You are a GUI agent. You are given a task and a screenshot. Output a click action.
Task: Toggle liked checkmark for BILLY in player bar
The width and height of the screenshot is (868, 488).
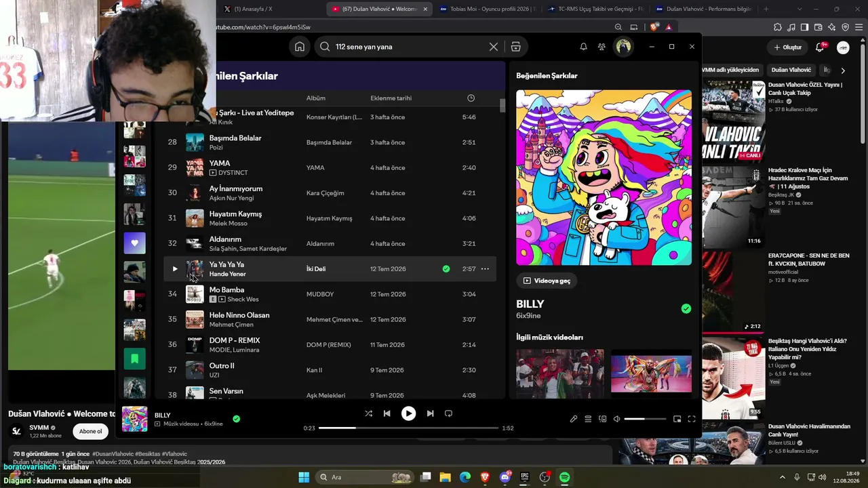coord(236,419)
